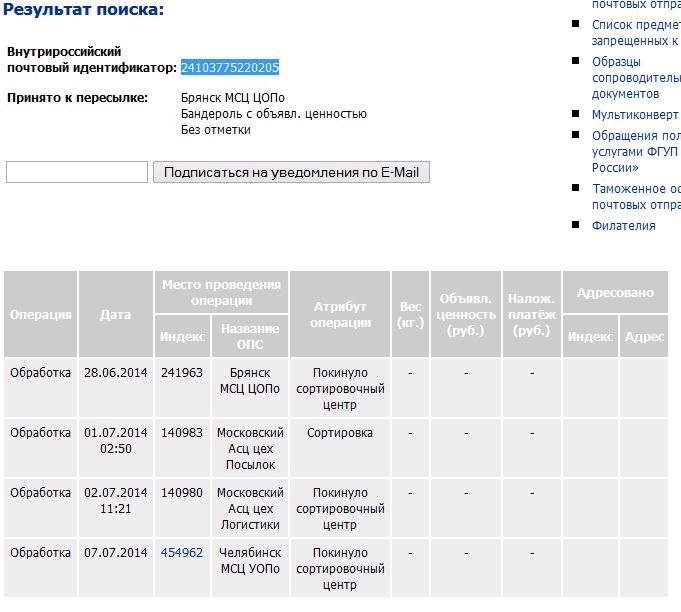Go to the 'Мультиконверт' link
Image resolution: width=681 pixels, height=612 pixels.
pos(636,114)
